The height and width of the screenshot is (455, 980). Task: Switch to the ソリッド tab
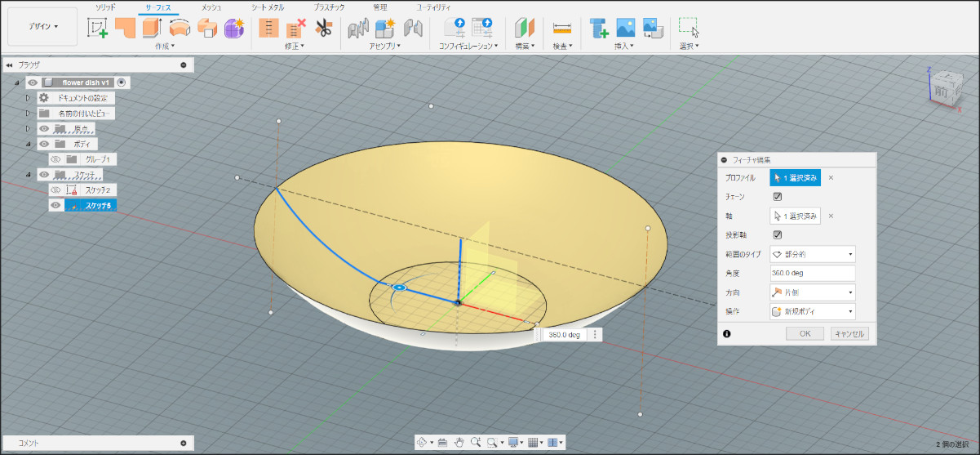coord(105,7)
